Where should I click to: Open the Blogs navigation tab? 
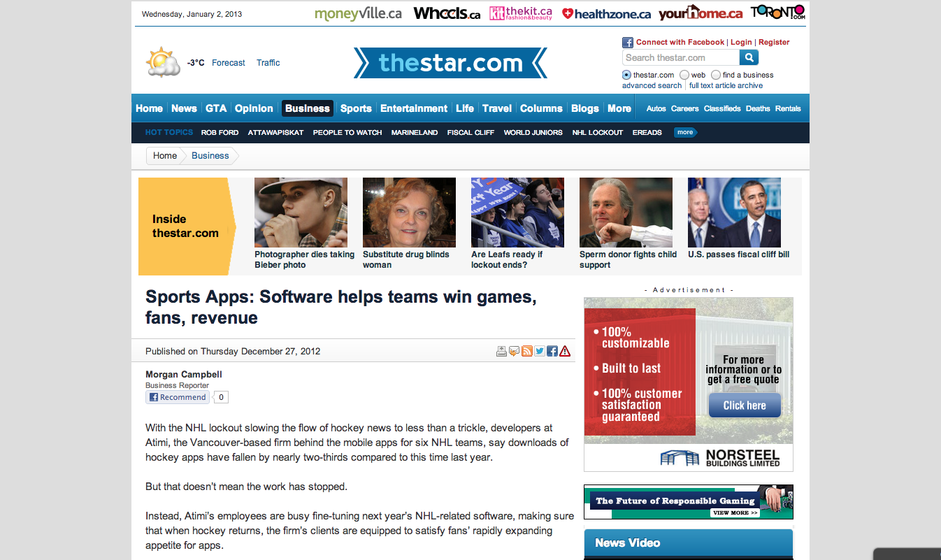click(x=585, y=108)
